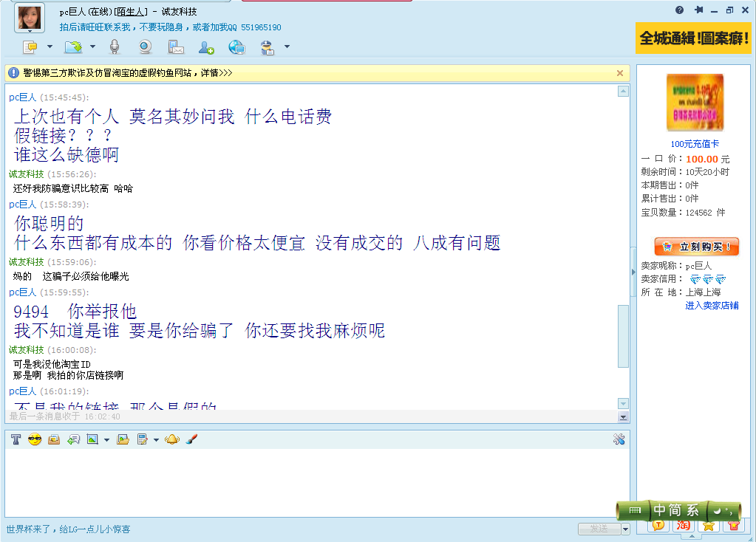This screenshot has width=756, height=542.
Task: Open the 进入卖家店铺 seller shop link
Action: (711, 306)
